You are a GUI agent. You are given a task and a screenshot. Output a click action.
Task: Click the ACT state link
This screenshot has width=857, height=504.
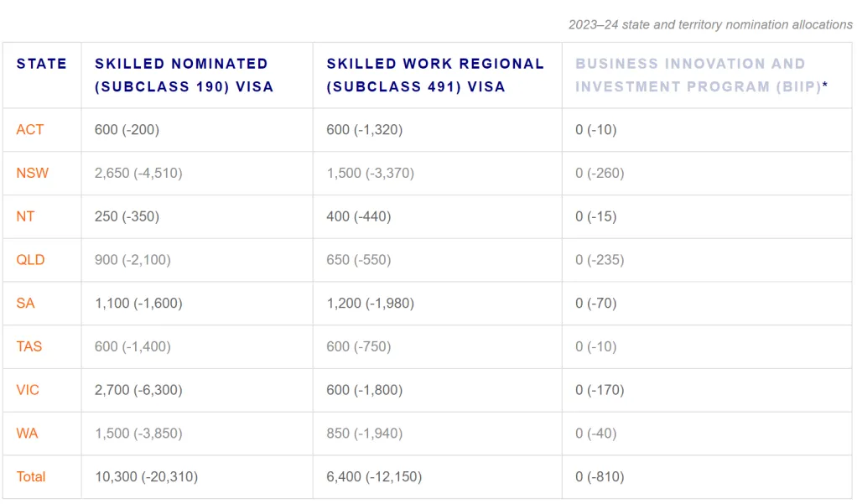30,130
